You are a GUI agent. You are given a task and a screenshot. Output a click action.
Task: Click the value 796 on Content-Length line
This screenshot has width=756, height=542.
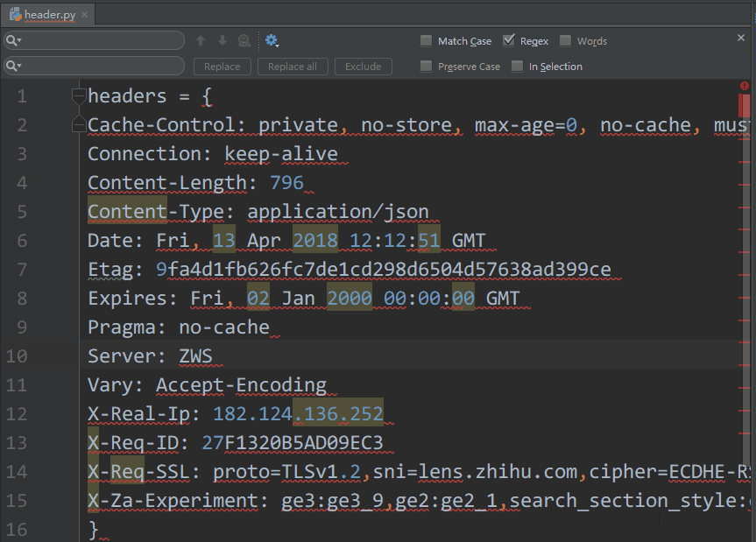pyautogui.click(x=286, y=183)
